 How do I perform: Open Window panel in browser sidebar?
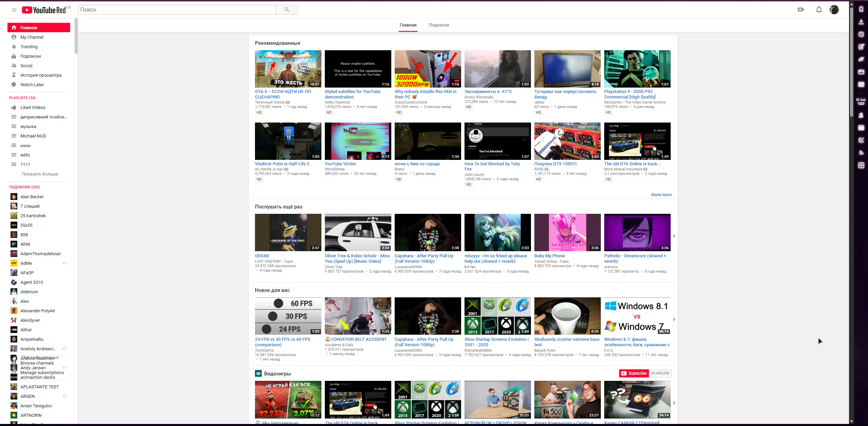coord(861,72)
